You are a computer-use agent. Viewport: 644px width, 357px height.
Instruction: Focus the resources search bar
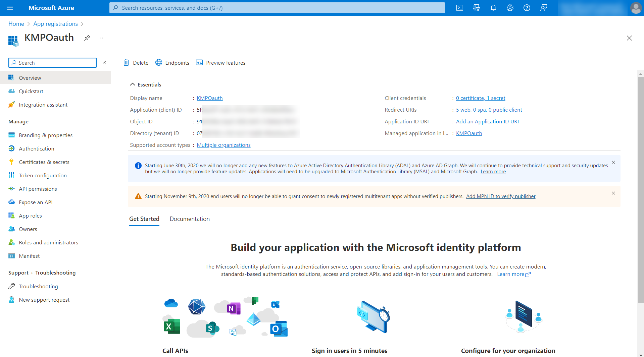tap(277, 8)
